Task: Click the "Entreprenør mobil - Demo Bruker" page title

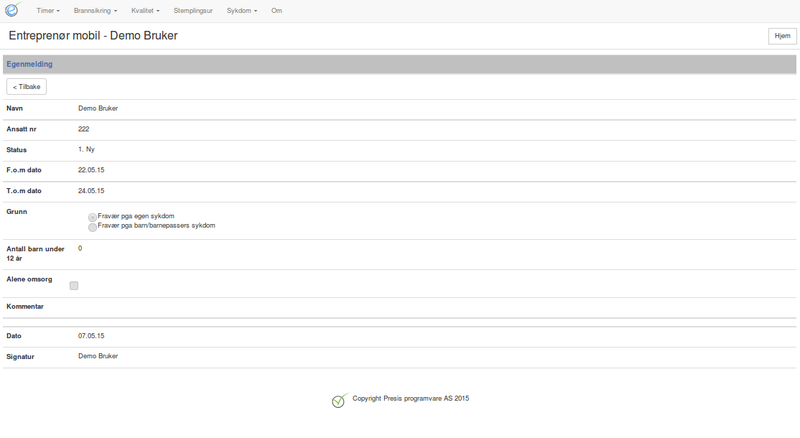Action: pos(93,36)
